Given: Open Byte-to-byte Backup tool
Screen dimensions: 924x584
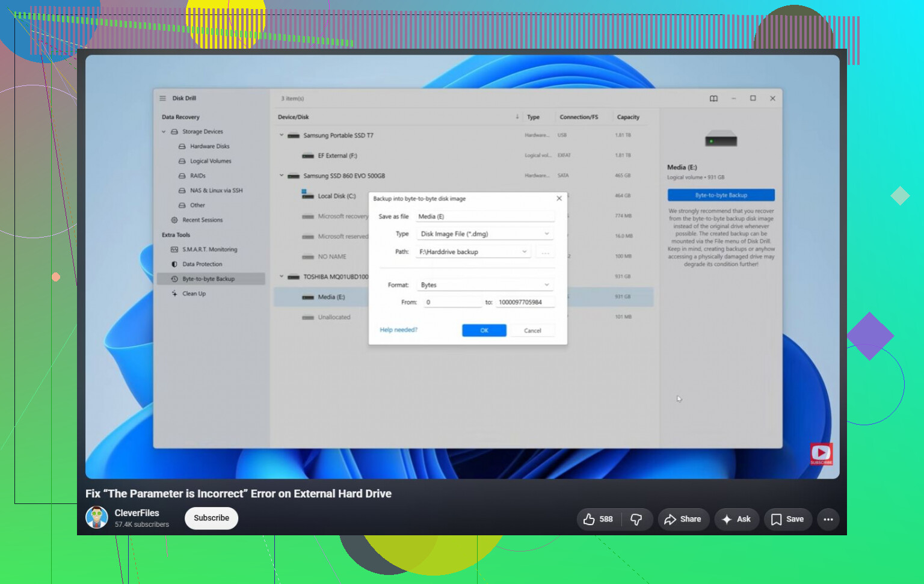Looking at the screenshot, I should (211, 279).
